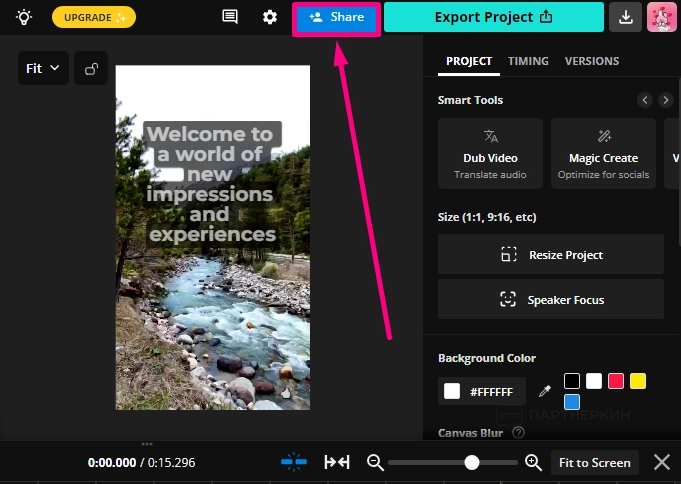Open the comments icon

click(230, 17)
